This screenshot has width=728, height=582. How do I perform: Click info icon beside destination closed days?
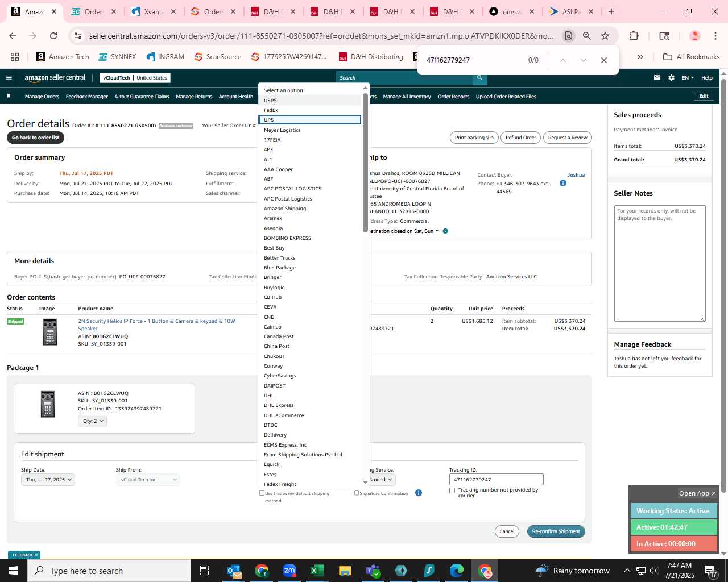click(x=445, y=231)
